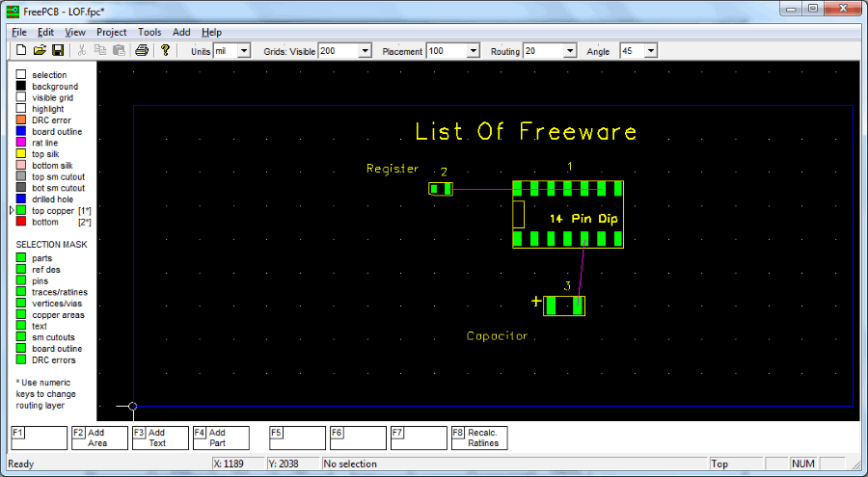Open the View menu
The image size is (868, 477).
pos(75,32)
